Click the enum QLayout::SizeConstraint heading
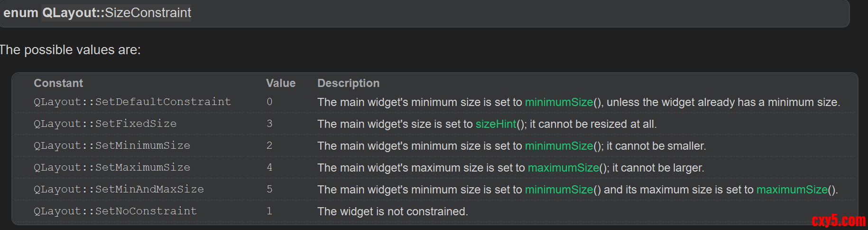Viewport: 868px width, 230px height. tap(97, 13)
